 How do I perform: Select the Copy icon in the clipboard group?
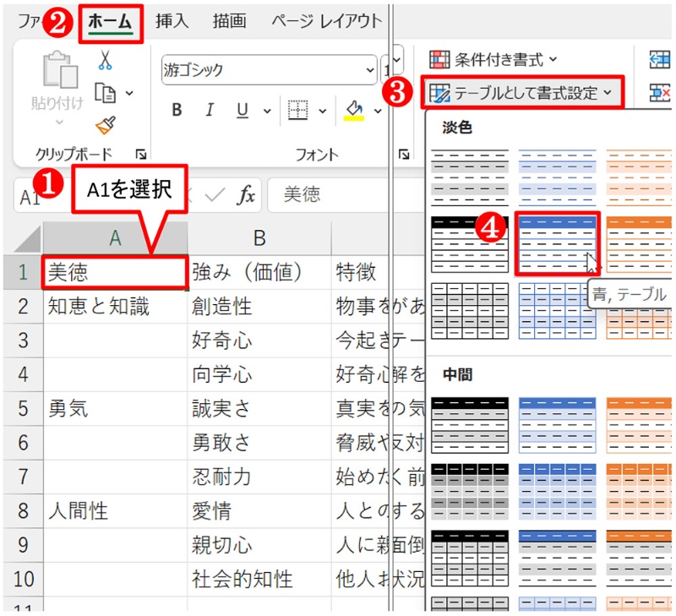coord(105,93)
